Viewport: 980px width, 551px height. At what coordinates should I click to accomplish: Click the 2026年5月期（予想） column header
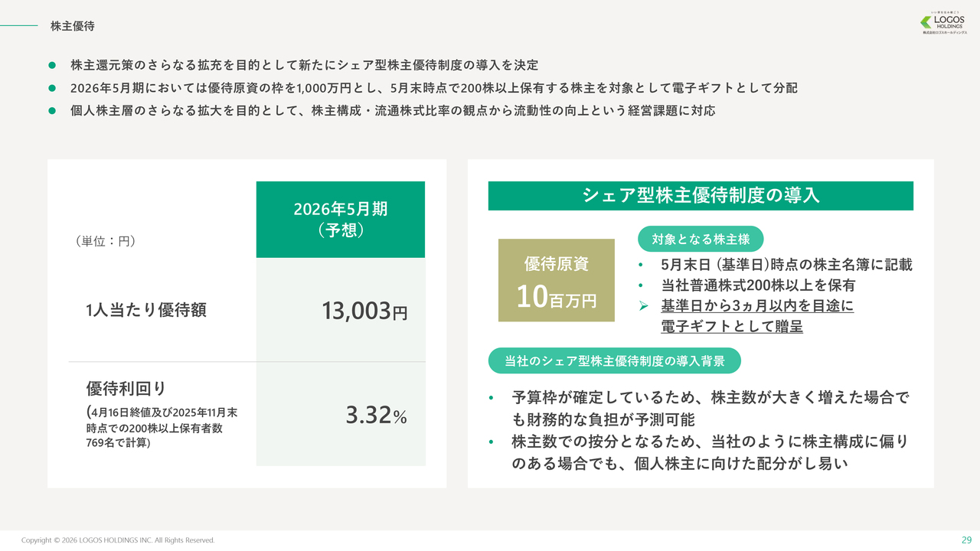(x=341, y=220)
